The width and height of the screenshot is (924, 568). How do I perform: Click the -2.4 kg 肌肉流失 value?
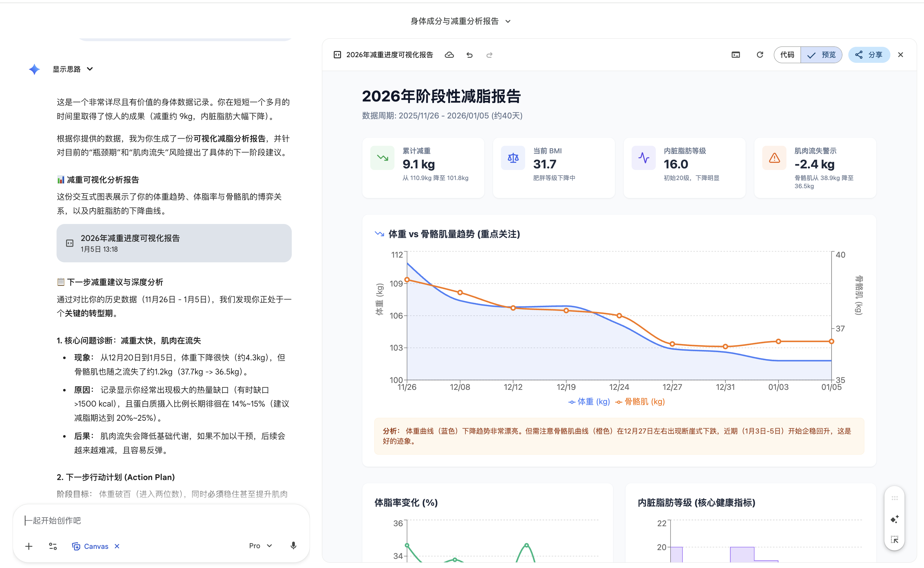(814, 164)
